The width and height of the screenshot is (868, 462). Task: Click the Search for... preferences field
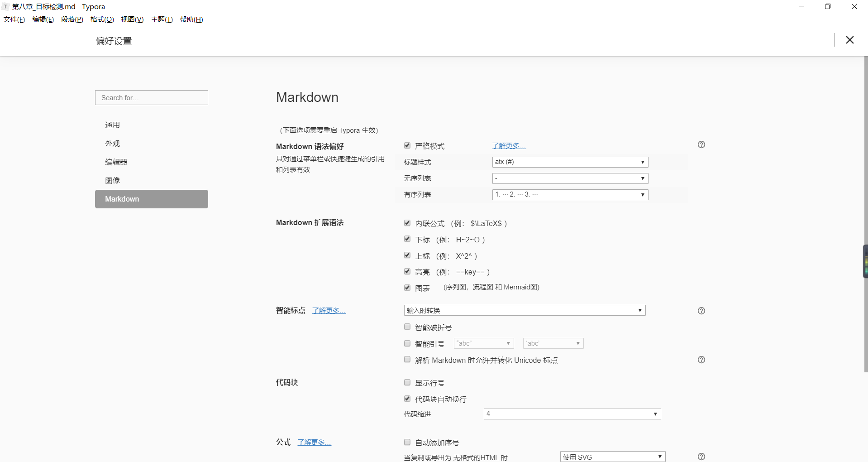152,98
